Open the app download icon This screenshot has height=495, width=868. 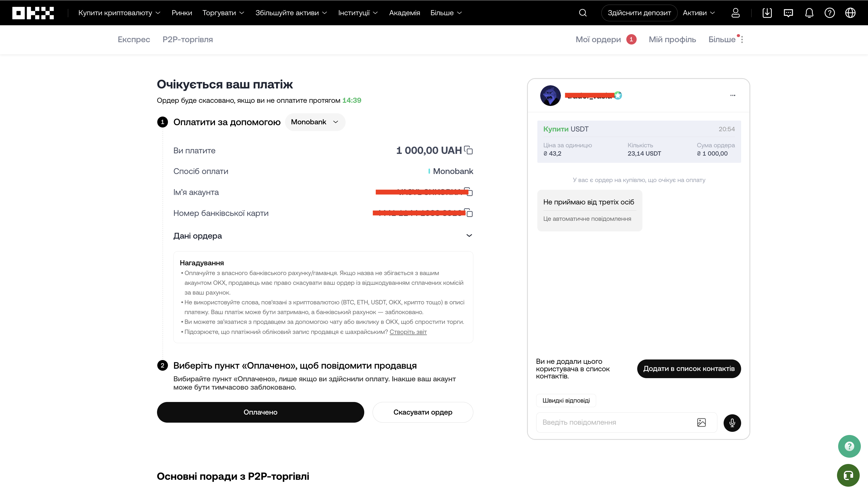[767, 13]
